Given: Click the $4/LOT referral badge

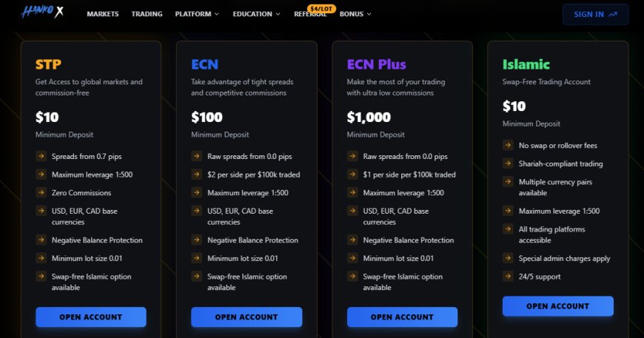Looking at the screenshot, I should tap(321, 8).
